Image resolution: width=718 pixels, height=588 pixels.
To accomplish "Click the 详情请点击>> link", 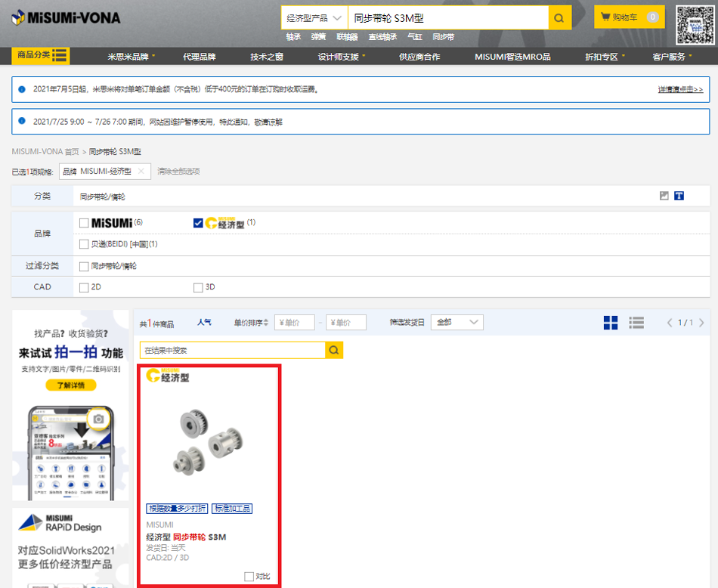I will click(680, 89).
